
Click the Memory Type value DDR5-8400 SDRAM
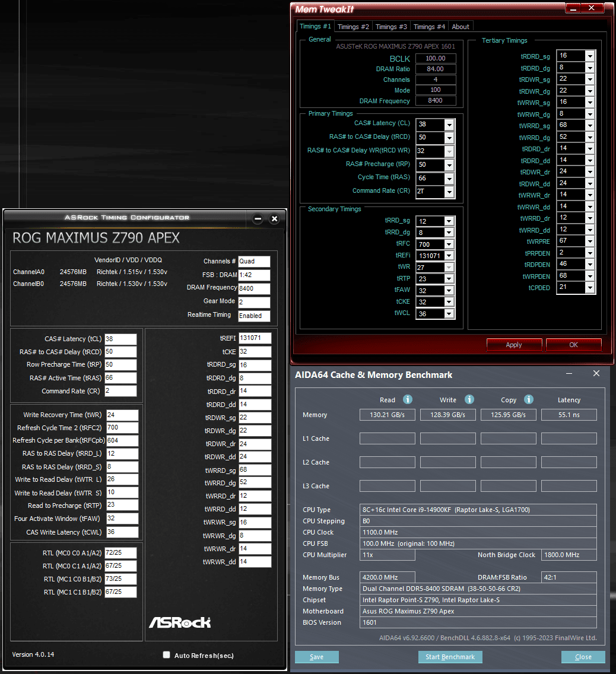478,589
